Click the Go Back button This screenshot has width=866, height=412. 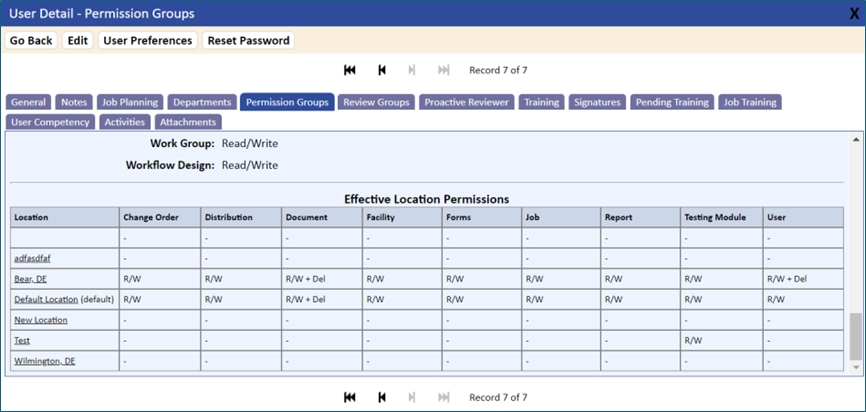[x=31, y=40]
